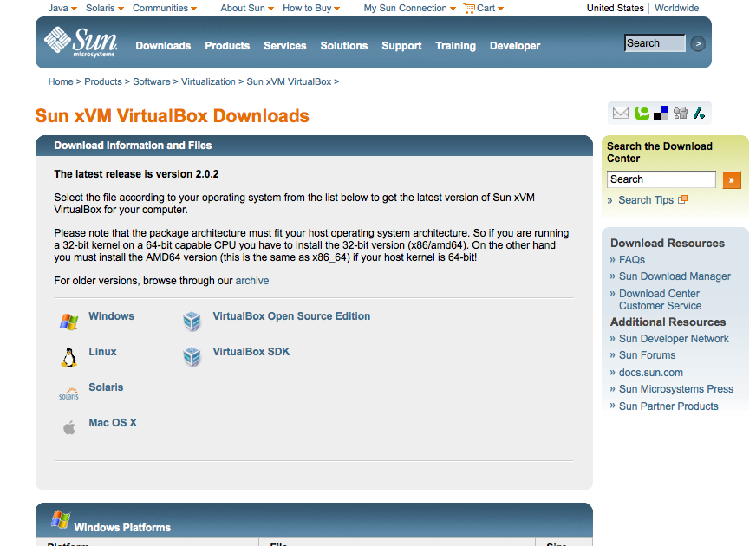
Task: Click the shopping cart icon
Action: [469, 8]
